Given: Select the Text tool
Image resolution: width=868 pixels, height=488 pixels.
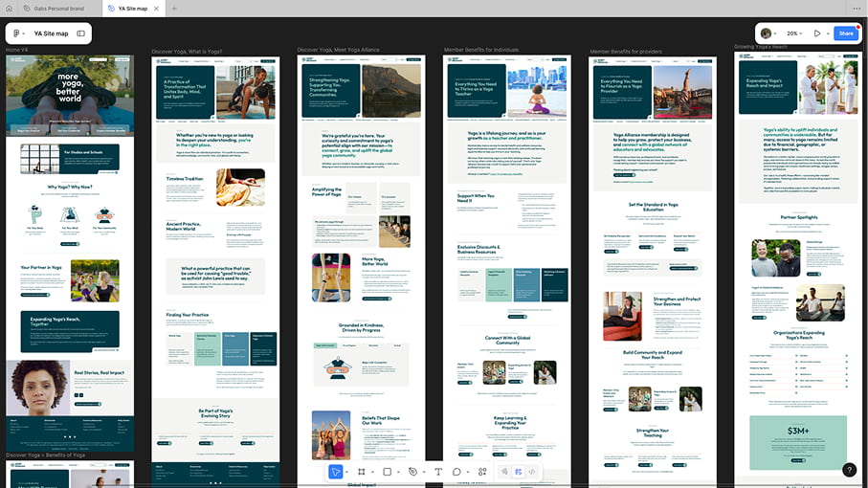Looking at the screenshot, I should tap(438, 472).
